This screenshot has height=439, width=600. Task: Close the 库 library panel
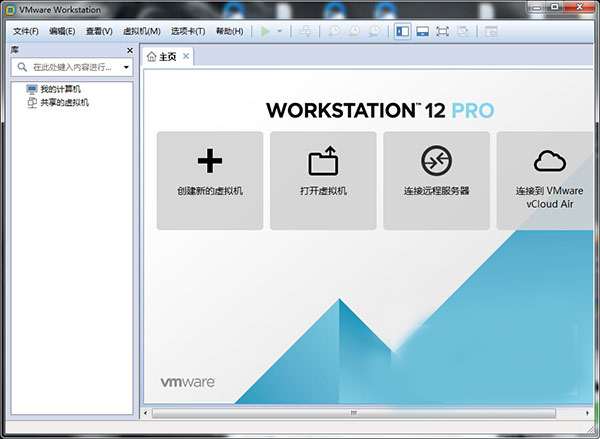coord(130,51)
